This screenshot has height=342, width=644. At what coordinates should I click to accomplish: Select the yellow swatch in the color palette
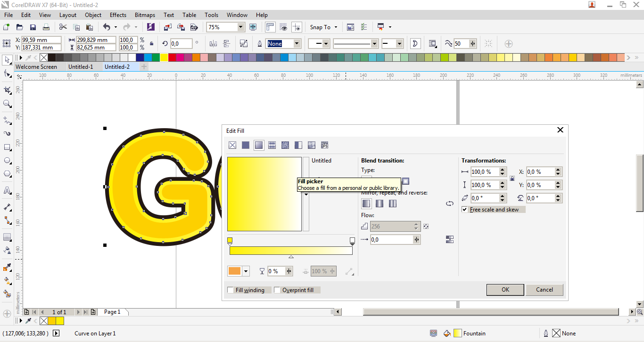click(x=164, y=57)
